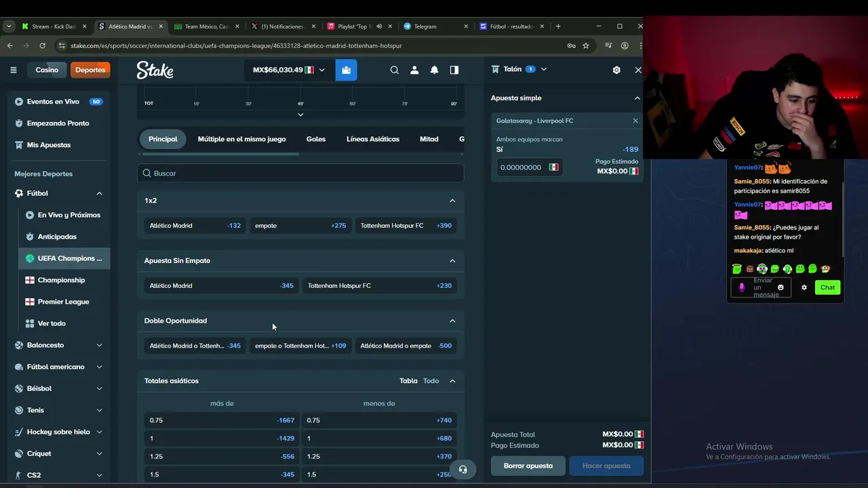Viewport: 868px width, 488px height.
Task: Expand the Baloncesto sidebar section
Action: pos(99,345)
